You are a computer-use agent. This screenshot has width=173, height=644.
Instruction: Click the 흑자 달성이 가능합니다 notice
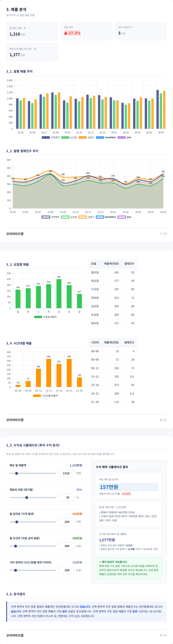coord(129,568)
